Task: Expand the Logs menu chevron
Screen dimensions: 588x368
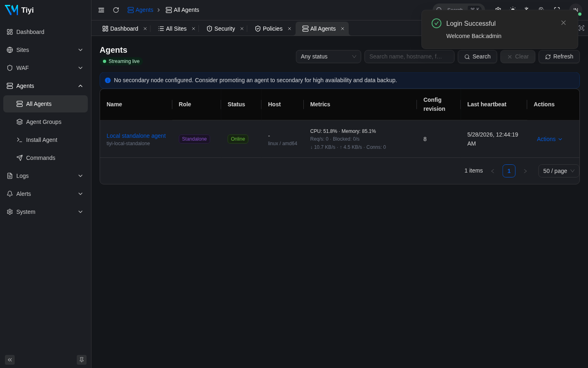Action: [x=80, y=176]
